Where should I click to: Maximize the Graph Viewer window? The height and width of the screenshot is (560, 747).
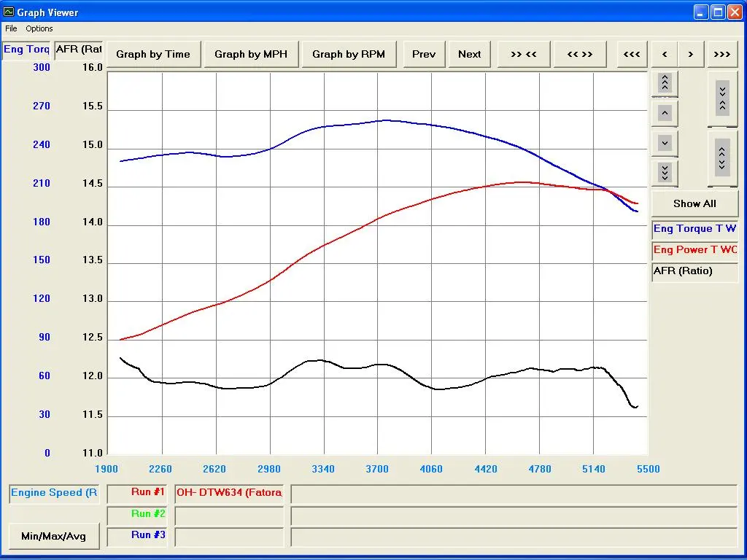point(718,12)
